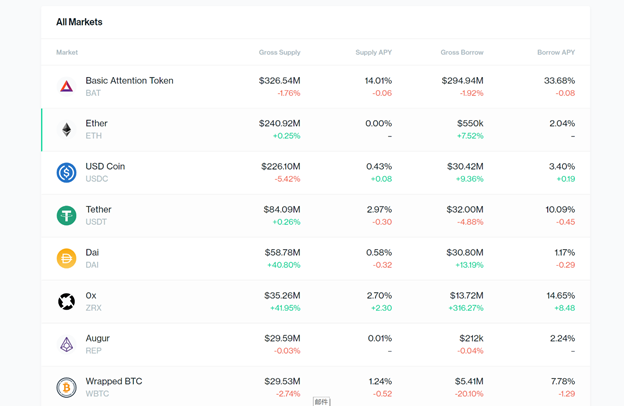
Task: Sort by Borrow APY column header
Action: [x=554, y=52]
